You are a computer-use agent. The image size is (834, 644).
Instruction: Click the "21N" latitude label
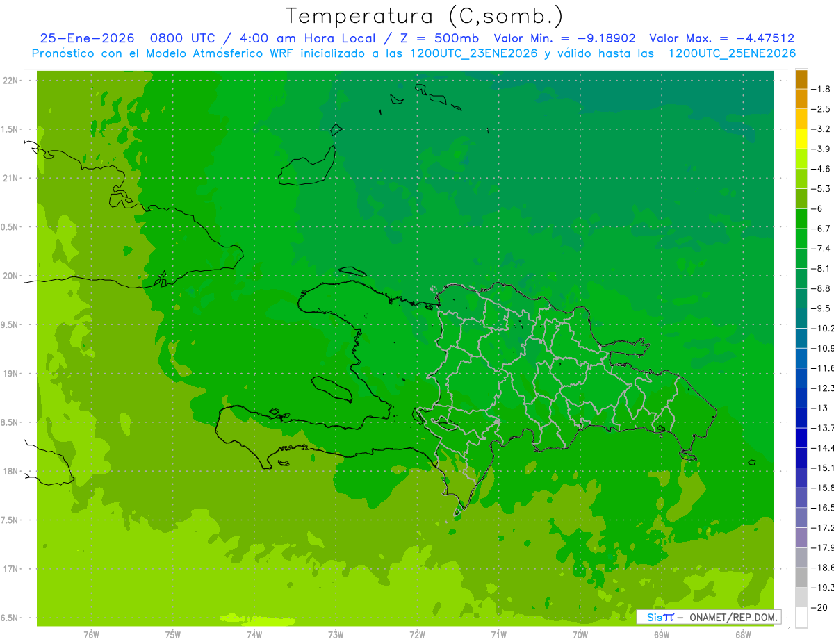(10, 179)
